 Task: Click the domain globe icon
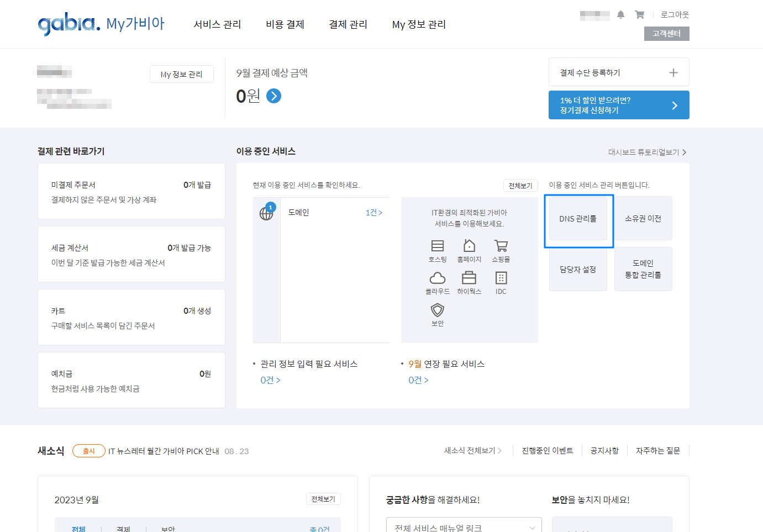(266, 213)
